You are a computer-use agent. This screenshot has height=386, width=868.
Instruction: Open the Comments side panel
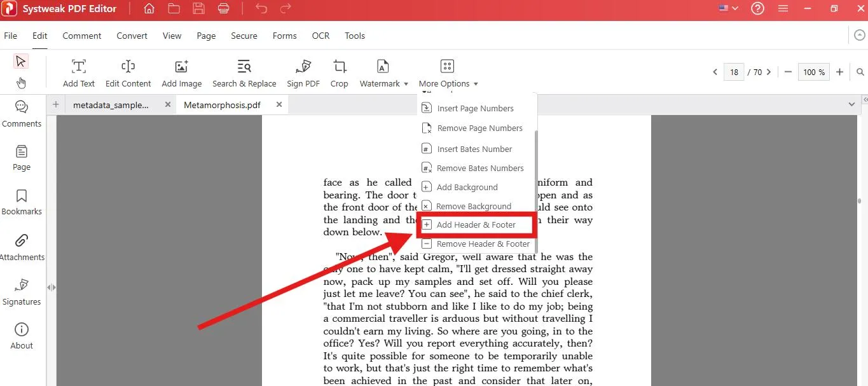(22, 114)
